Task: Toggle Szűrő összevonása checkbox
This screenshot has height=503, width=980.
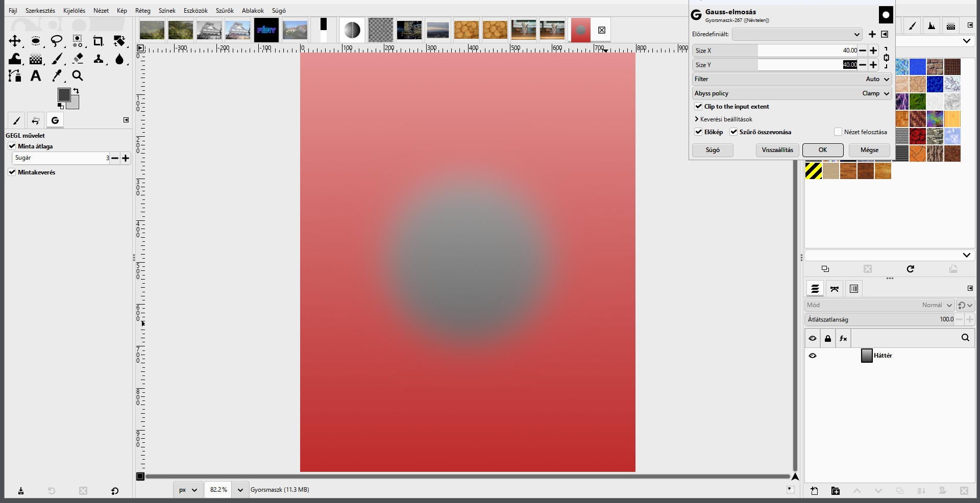Action: point(733,132)
